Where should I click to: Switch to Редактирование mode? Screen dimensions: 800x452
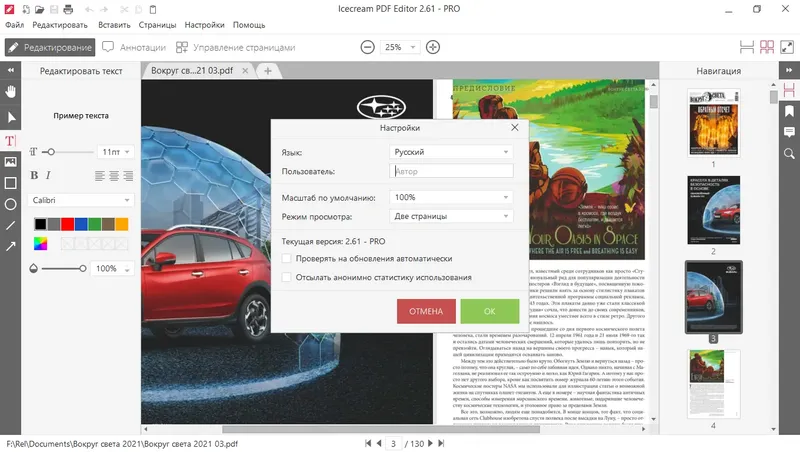[x=50, y=47]
